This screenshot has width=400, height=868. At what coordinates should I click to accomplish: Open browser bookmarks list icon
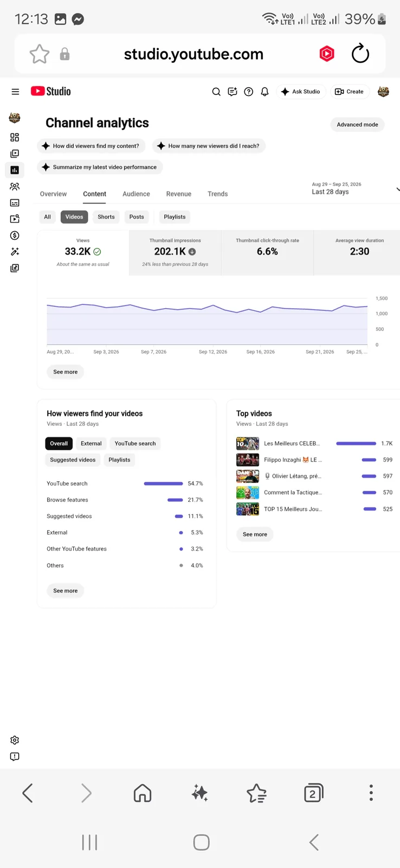coord(256,793)
